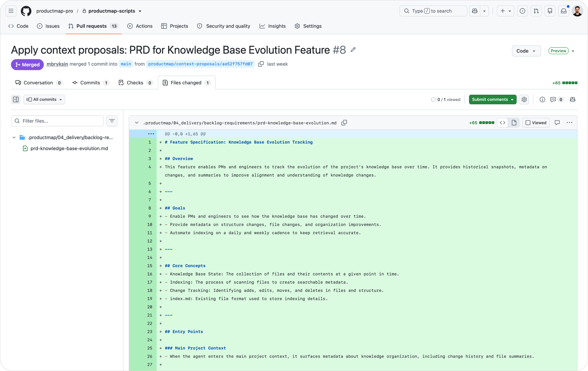Open Copilot icon in review toolbar

click(x=573, y=99)
